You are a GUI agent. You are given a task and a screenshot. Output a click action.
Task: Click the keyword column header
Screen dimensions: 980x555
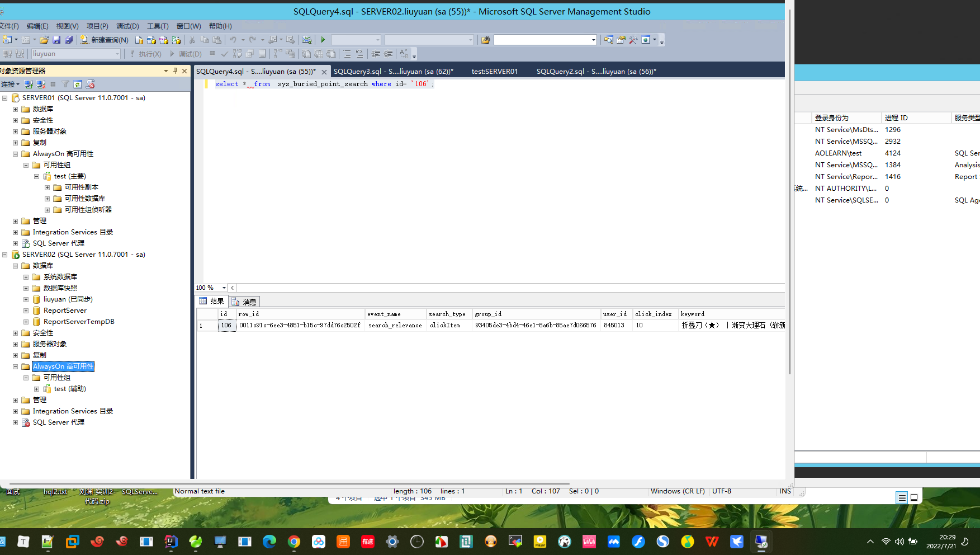pyautogui.click(x=731, y=314)
